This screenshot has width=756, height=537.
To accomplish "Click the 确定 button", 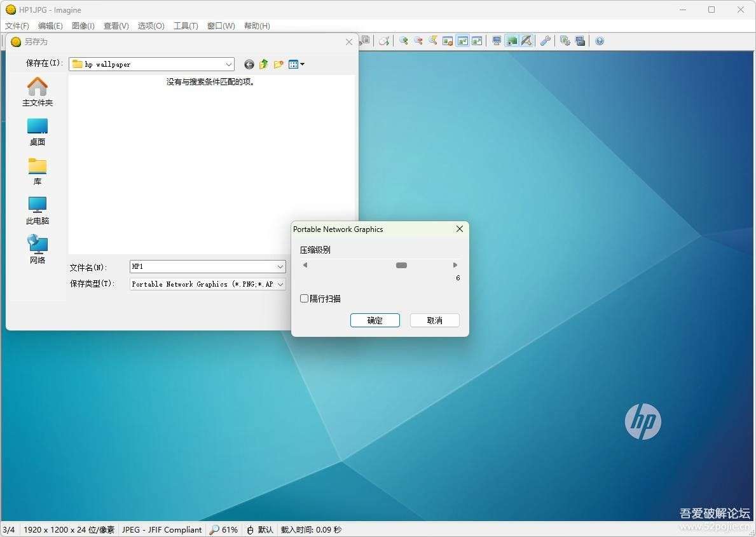I will [x=375, y=320].
